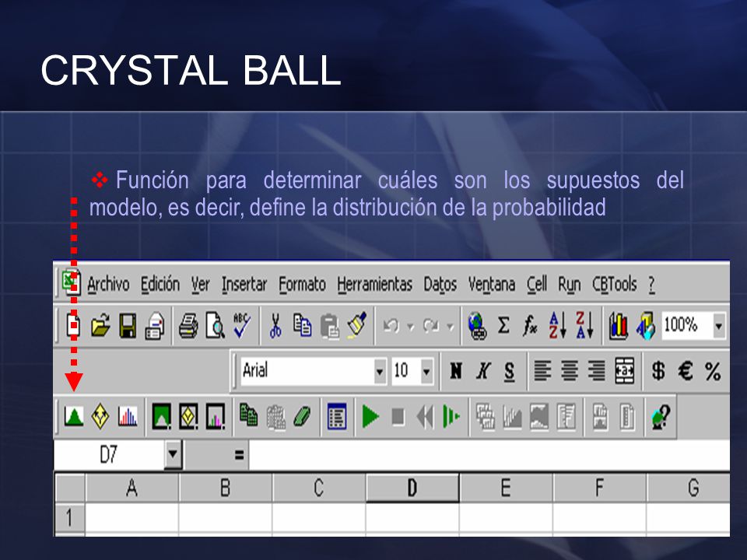Click the Sort Ascending A-Z icon
The image size is (747, 560).
[557, 326]
